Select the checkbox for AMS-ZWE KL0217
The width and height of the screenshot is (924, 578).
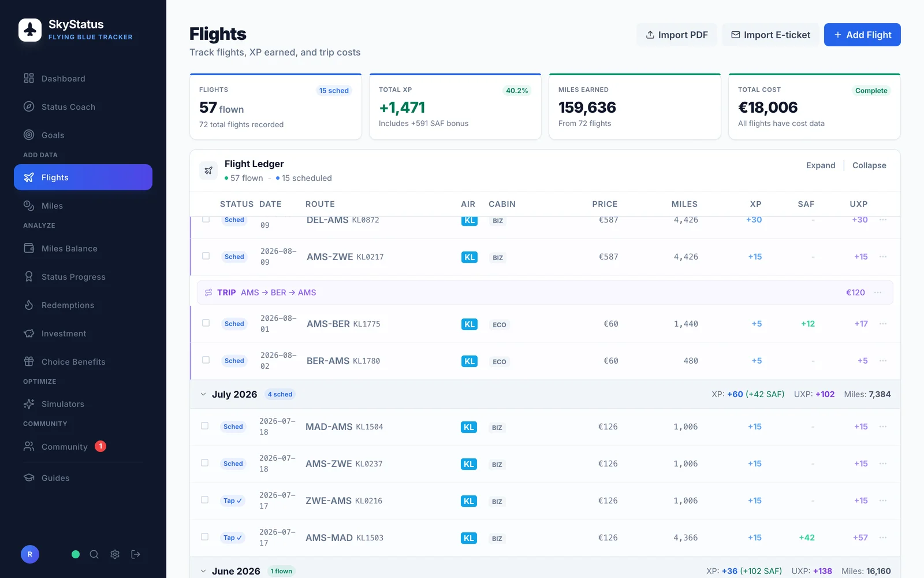coord(206,255)
